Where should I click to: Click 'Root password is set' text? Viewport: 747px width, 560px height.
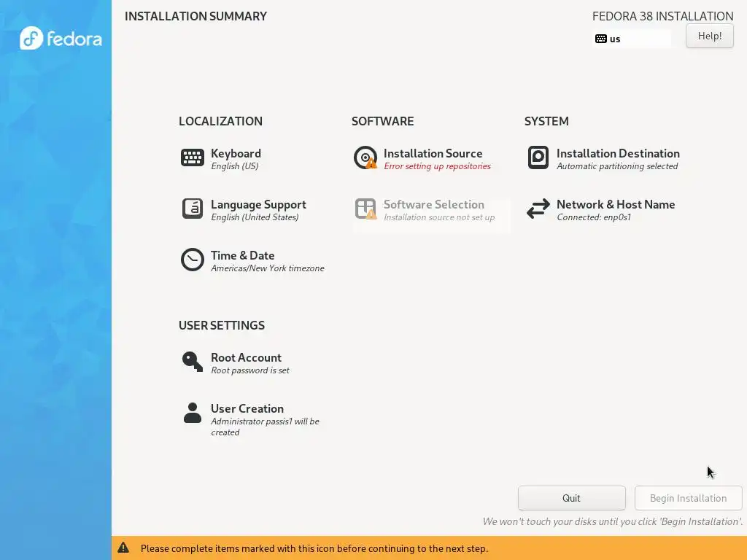pos(250,370)
